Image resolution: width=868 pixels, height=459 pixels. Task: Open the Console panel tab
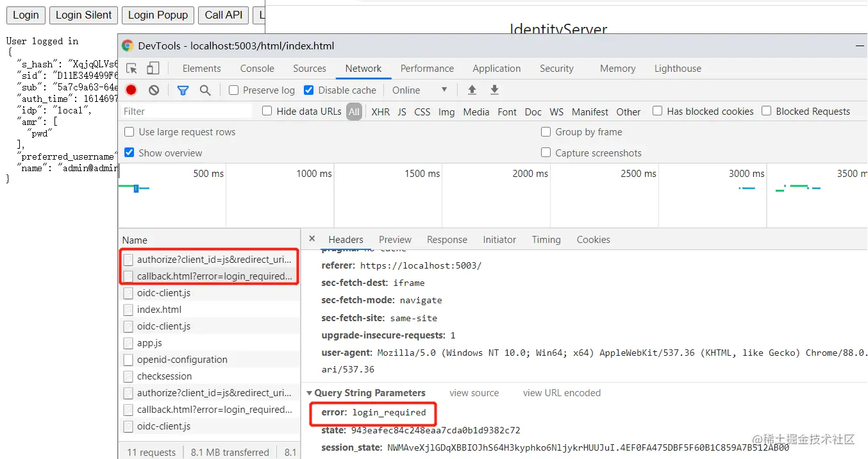point(257,69)
